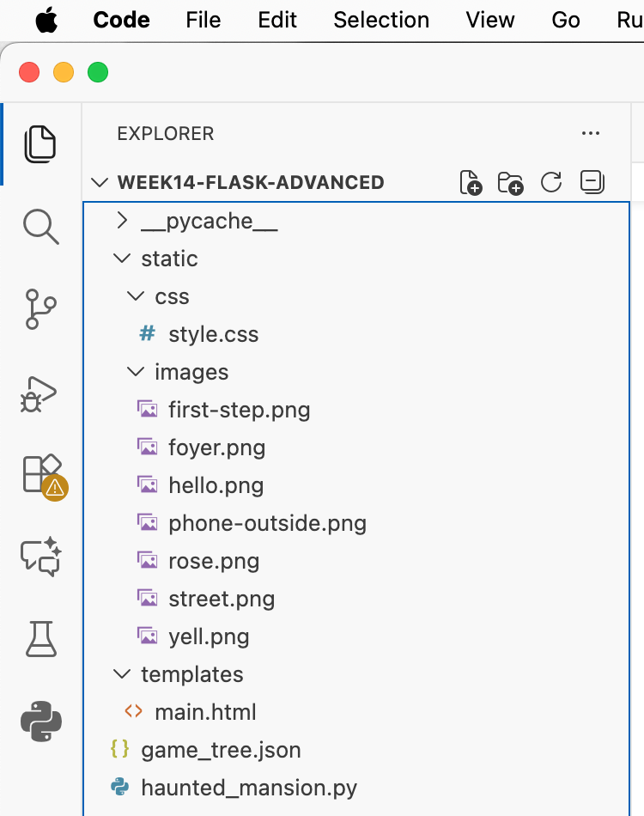Open the Apple menu
The width and height of the screenshot is (644, 816).
(x=47, y=20)
